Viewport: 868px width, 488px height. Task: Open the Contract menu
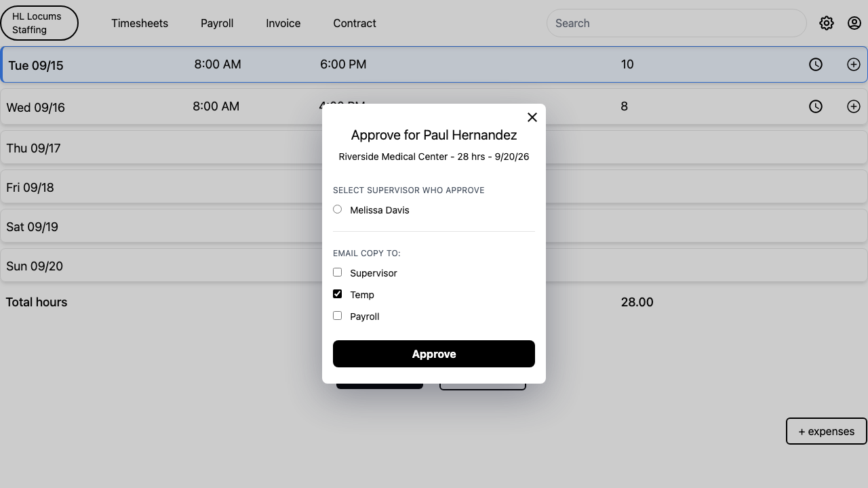pos(355,23)
